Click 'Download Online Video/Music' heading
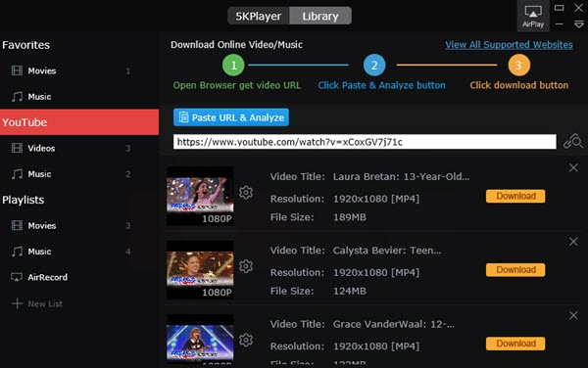Screen dimensions: 588x368 (x=236, y=45)
